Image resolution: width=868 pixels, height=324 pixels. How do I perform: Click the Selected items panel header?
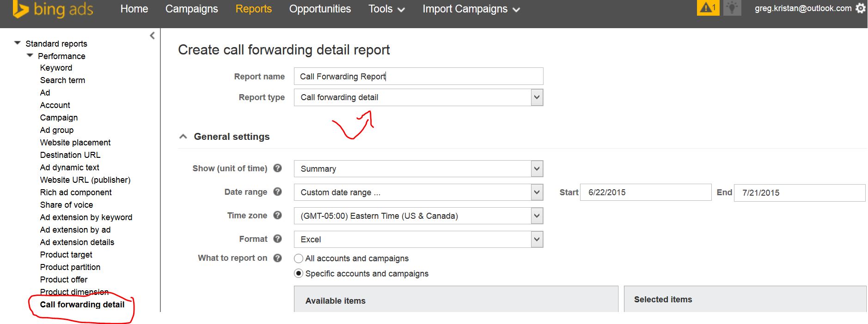click(745, 299)
